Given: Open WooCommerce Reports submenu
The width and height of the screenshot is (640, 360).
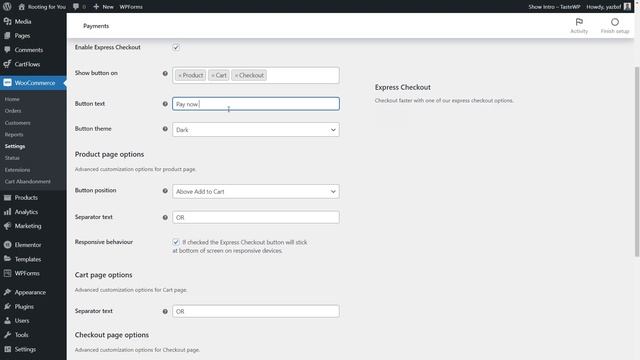Looking at the screenshot, I should click(14, 134).
